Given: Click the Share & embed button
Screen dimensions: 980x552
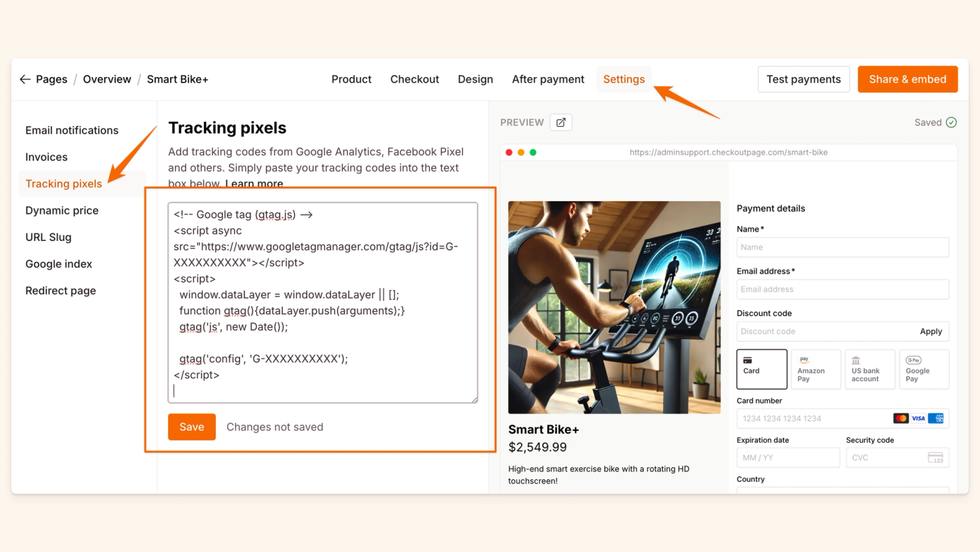Looking at the screenshot, I should click(x=908, y=79).
